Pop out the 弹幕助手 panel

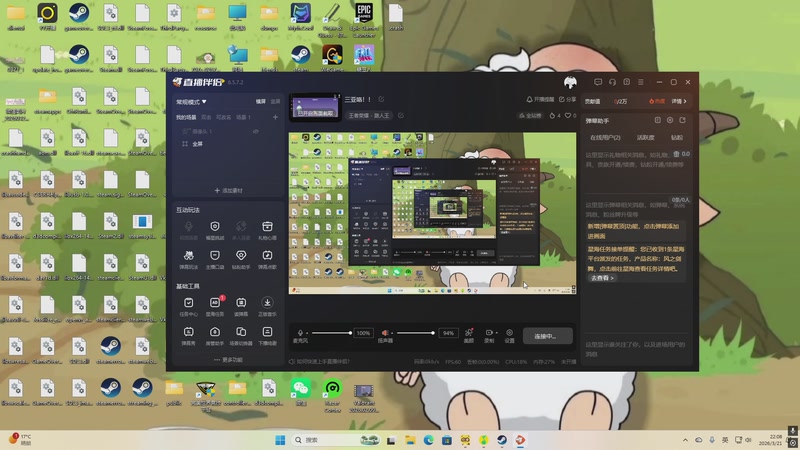pos(683,120)
